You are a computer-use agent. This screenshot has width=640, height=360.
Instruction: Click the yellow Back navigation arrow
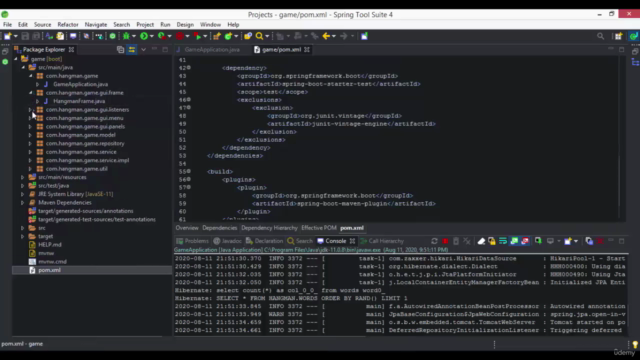tap(326, 36)
